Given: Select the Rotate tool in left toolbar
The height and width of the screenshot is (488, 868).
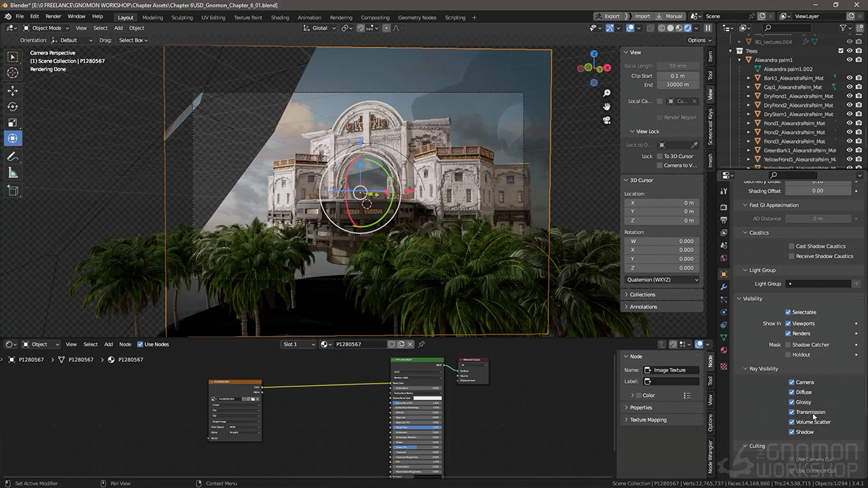Looking at the screenshot, I should click(13, 106).
